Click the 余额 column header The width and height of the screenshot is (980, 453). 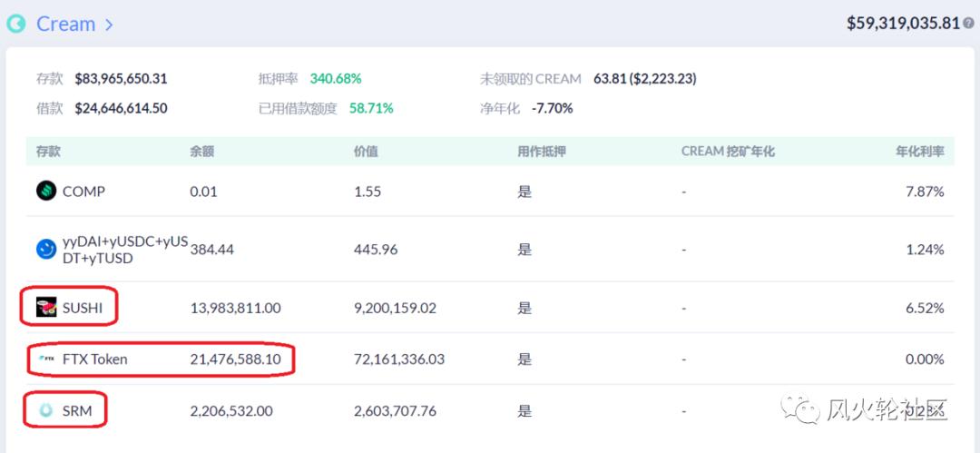click(x=201, y=152)
